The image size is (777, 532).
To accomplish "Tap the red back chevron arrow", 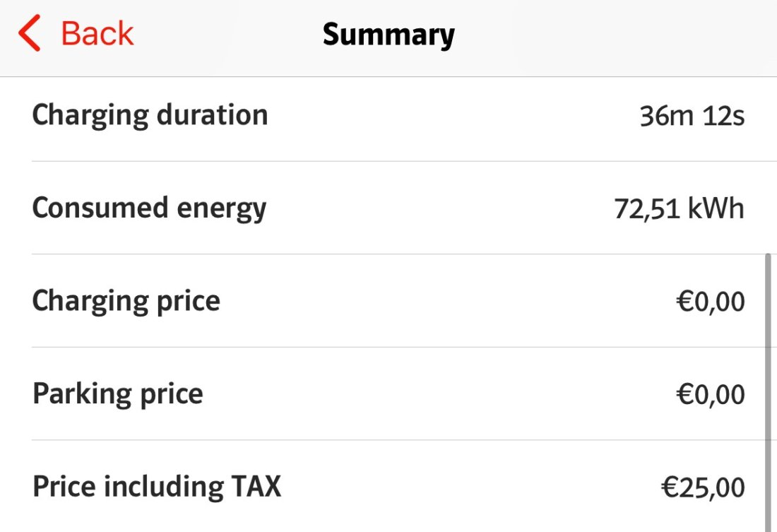I will (x=29, y=34).
